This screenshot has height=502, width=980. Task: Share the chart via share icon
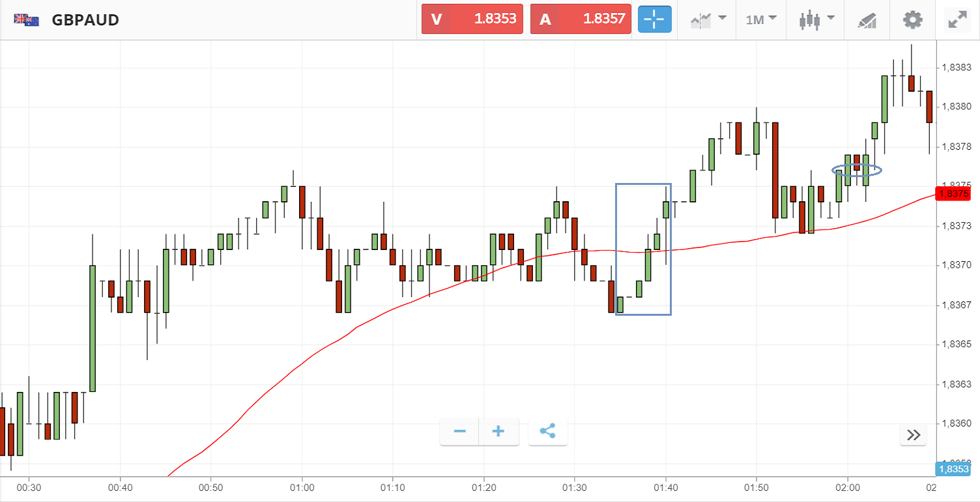(547, 432)
